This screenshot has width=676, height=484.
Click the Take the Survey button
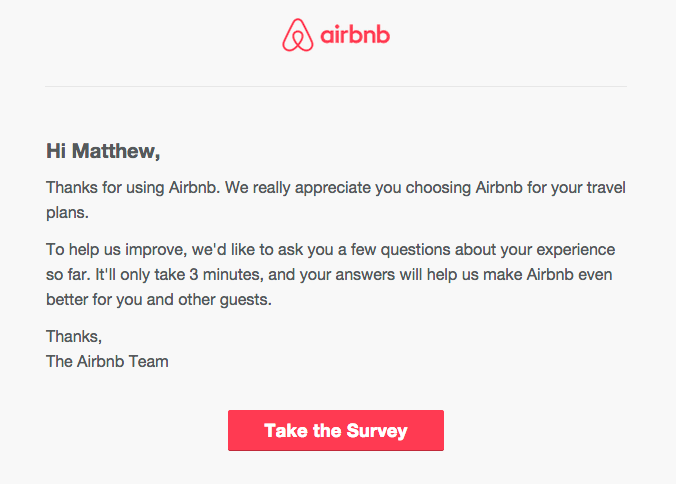tap(336, 430)
